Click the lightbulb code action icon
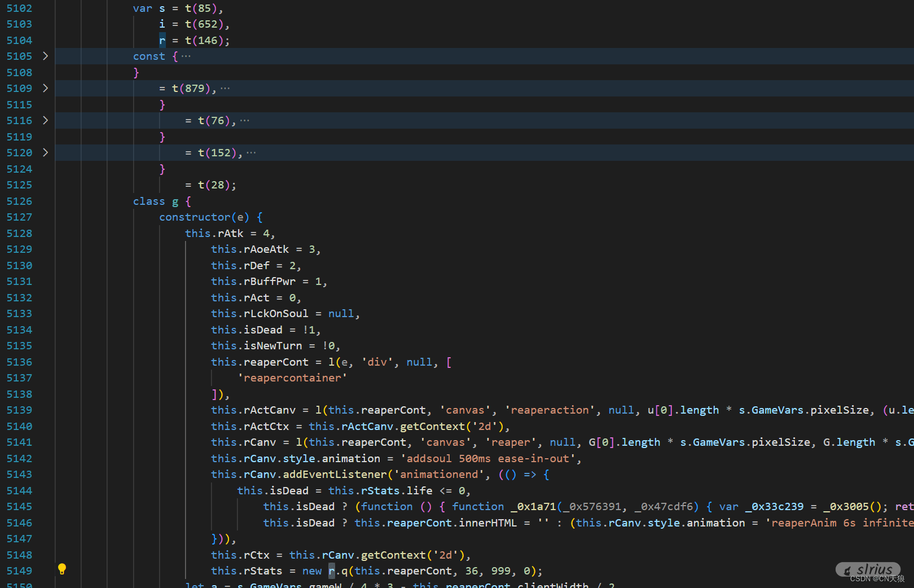The height and width of the screenshot is (588, 914). click(x=62, y=569)
